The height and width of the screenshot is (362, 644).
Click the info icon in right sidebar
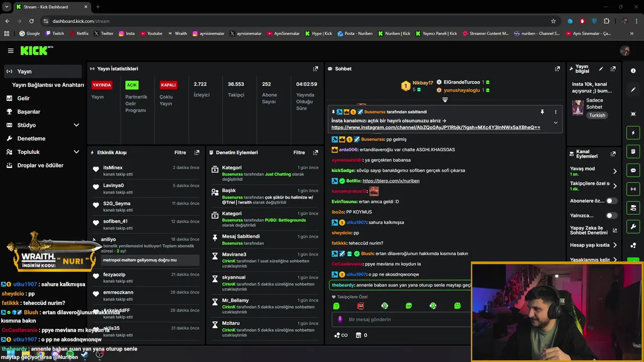point(633,71)
